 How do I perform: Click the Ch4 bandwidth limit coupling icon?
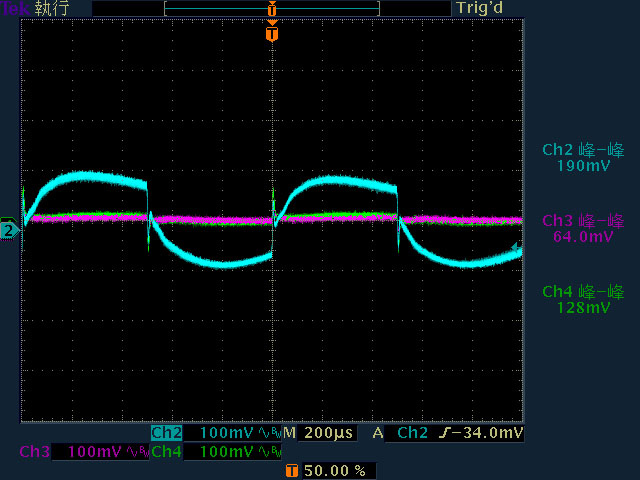[x=270, y=452]
